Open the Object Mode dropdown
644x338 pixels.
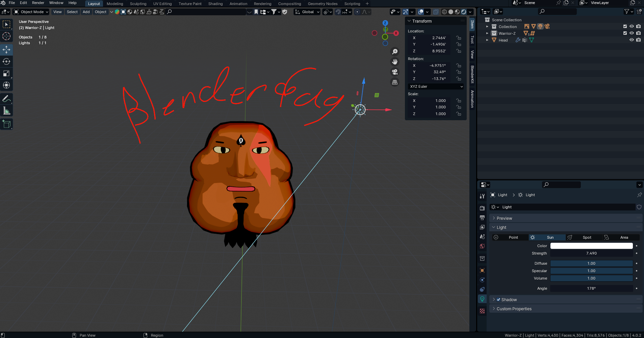point(31,12)
